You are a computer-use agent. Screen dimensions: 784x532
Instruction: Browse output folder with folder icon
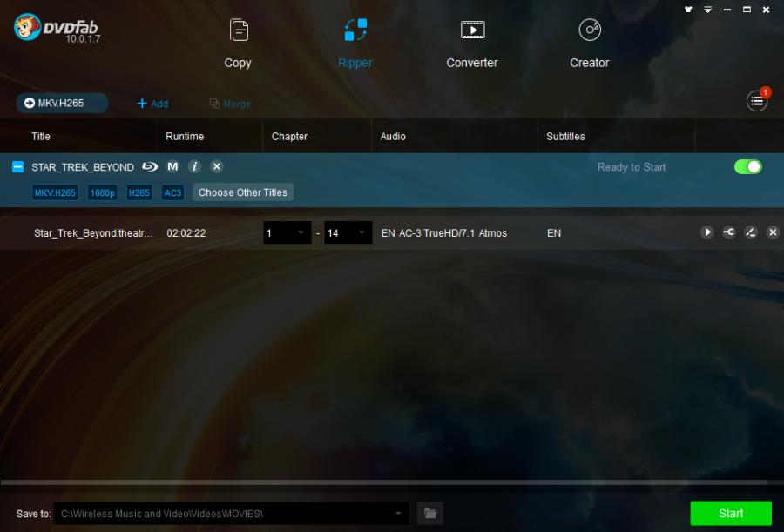[430, 514]
